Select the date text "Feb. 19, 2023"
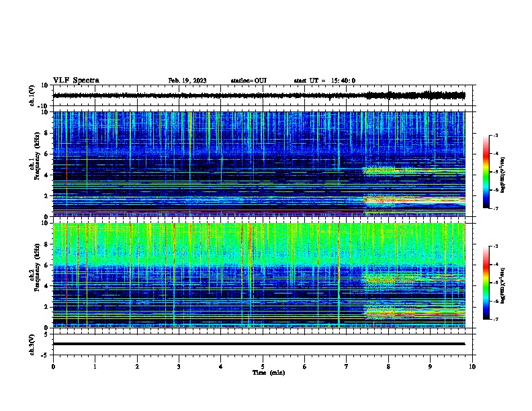The image size is (532, 411). pos(187,81)
